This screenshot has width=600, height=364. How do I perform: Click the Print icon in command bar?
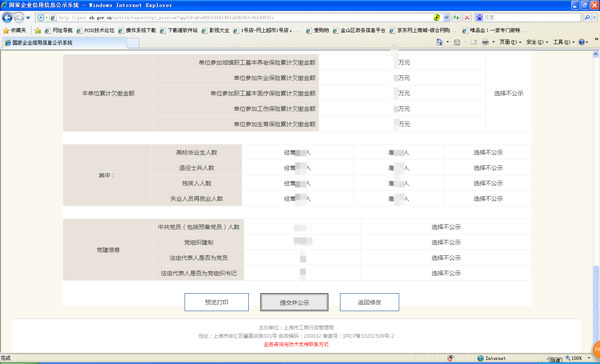tap(485, 42)
